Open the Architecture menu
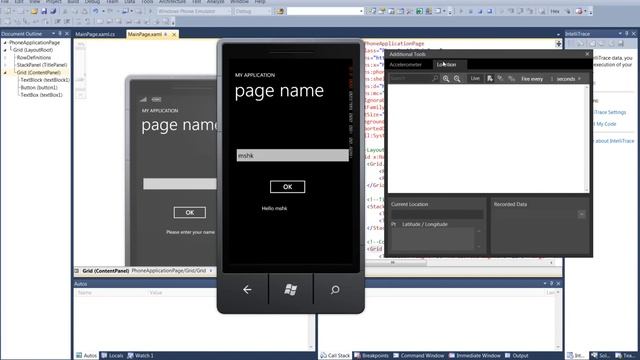This screenshot has width=640, height=360. [x=172, y=2]
